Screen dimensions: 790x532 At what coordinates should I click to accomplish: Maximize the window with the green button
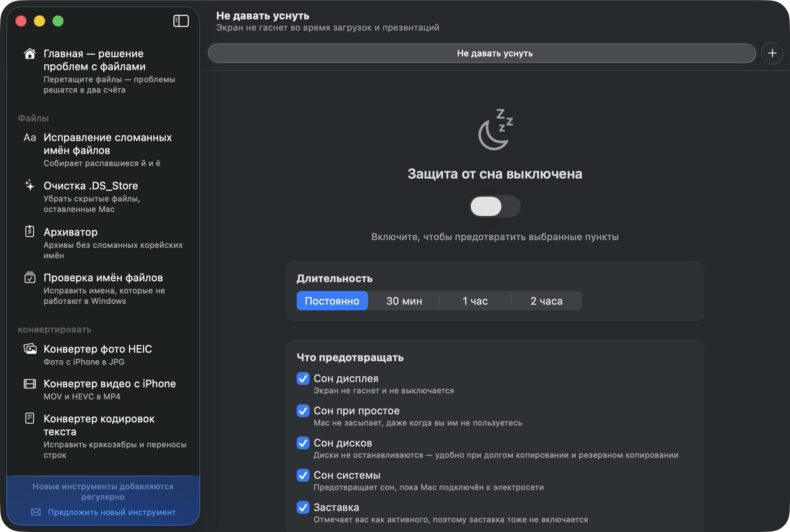[x=58, y=21]
